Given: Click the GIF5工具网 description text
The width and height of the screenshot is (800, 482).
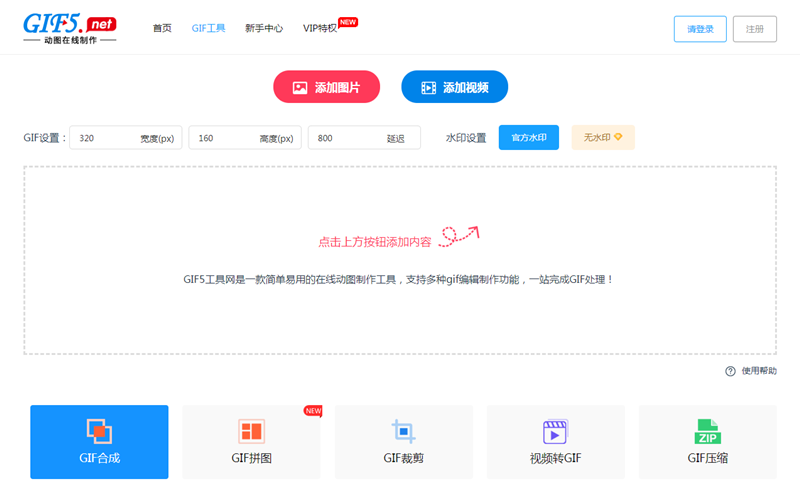Looking at the screenshot, I should 398,280.
